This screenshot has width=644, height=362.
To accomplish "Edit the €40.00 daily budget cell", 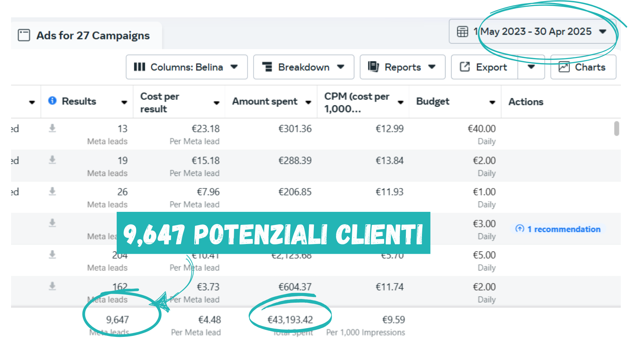I will [482, 129].
